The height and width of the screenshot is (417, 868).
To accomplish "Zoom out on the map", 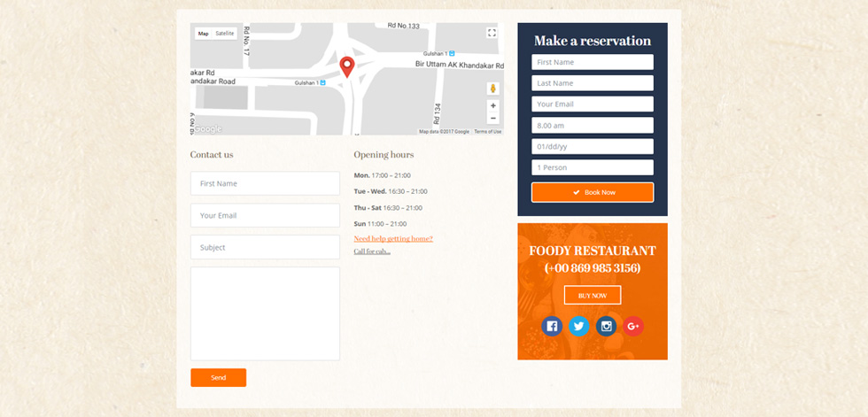I will 492,118.
